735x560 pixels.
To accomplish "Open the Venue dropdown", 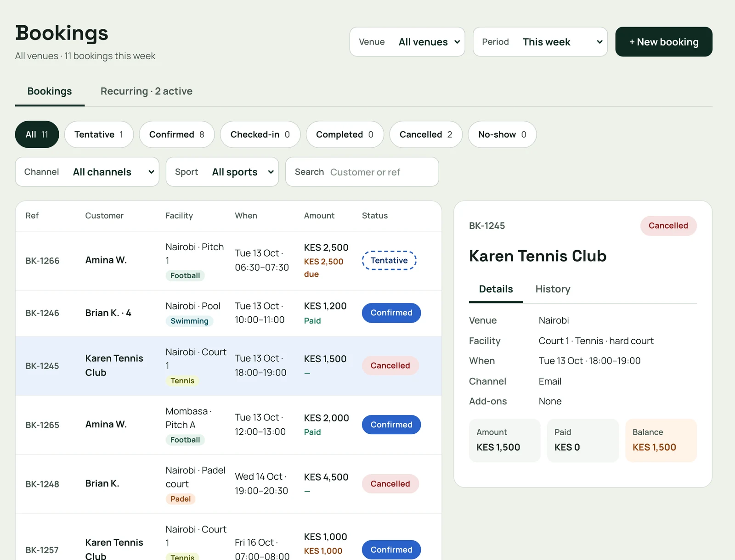I will (x=407, y=42).
